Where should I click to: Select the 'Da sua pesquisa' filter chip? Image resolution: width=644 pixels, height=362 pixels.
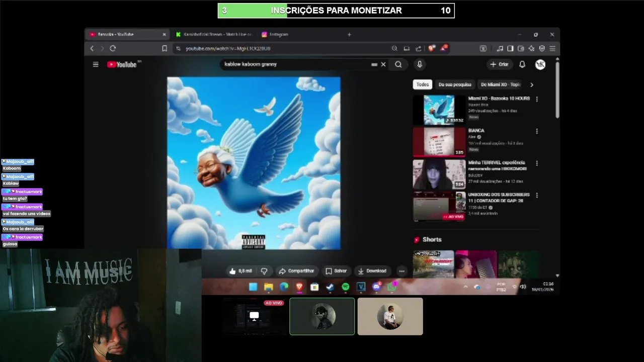coord(454,84)
